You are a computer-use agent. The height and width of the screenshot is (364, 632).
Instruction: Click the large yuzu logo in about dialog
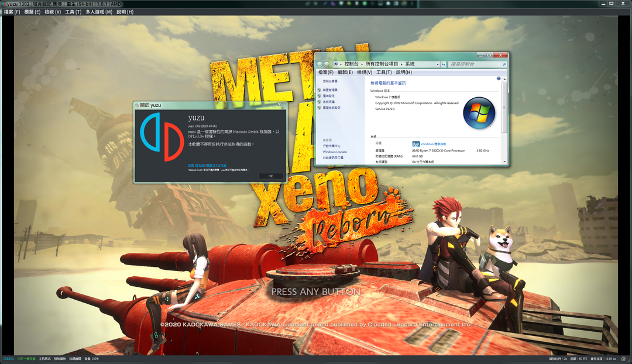(x=162, y=137)
